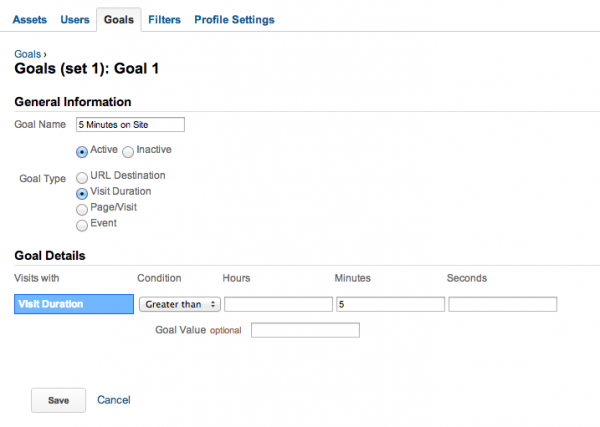Click the Seconds input field
Screen dimensions: 600x427
point(503,304)
